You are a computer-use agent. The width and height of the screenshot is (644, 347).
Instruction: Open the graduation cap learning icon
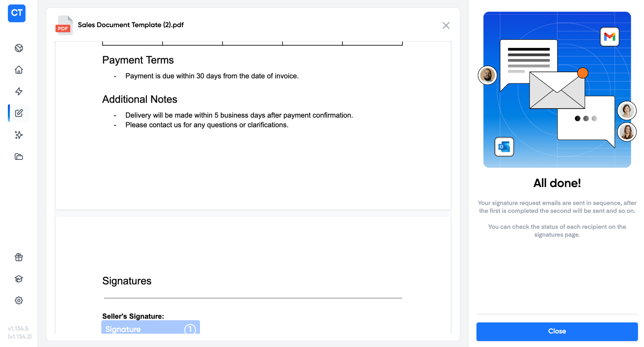click(x=19, y=279)
